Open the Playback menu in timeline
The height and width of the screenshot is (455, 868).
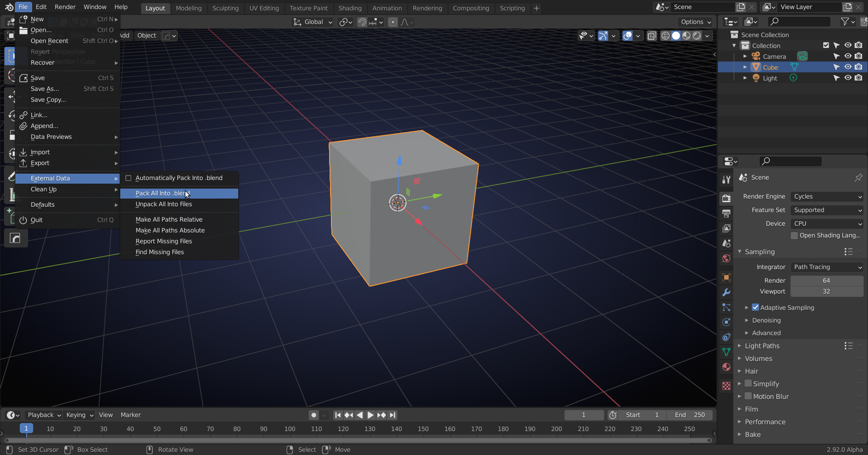[x=44, y=415]
